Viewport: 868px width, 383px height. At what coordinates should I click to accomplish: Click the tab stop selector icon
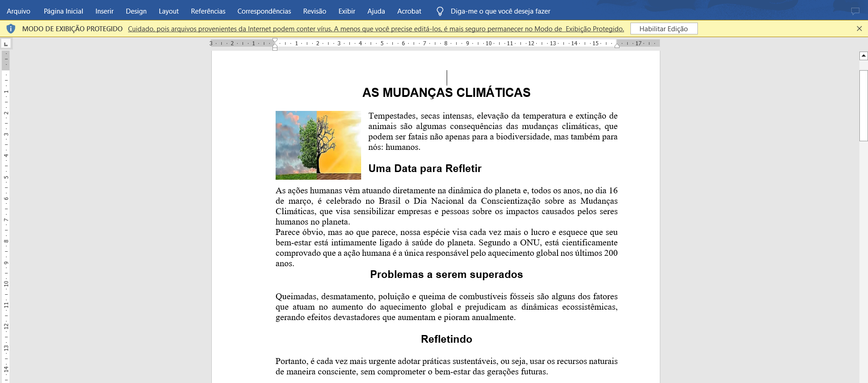(x=6, y=44)
